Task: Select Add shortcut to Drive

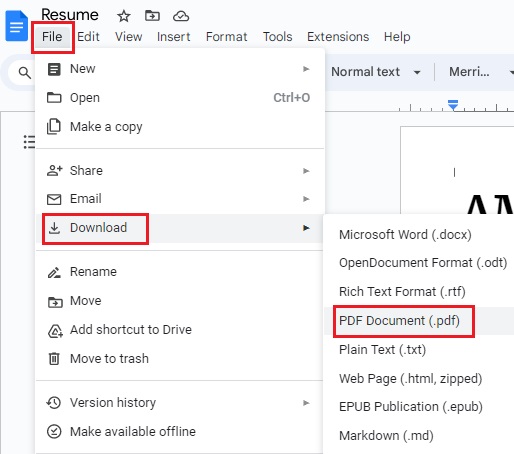Action: 180,330
